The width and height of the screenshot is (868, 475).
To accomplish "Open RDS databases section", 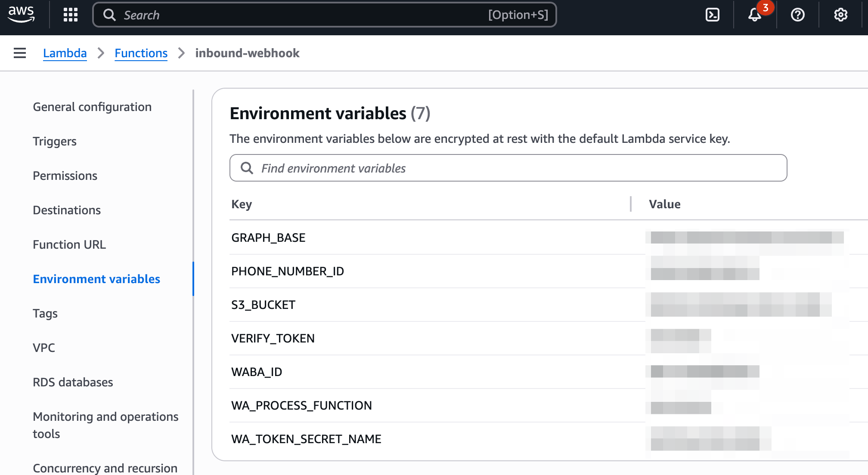I will 73,382.
